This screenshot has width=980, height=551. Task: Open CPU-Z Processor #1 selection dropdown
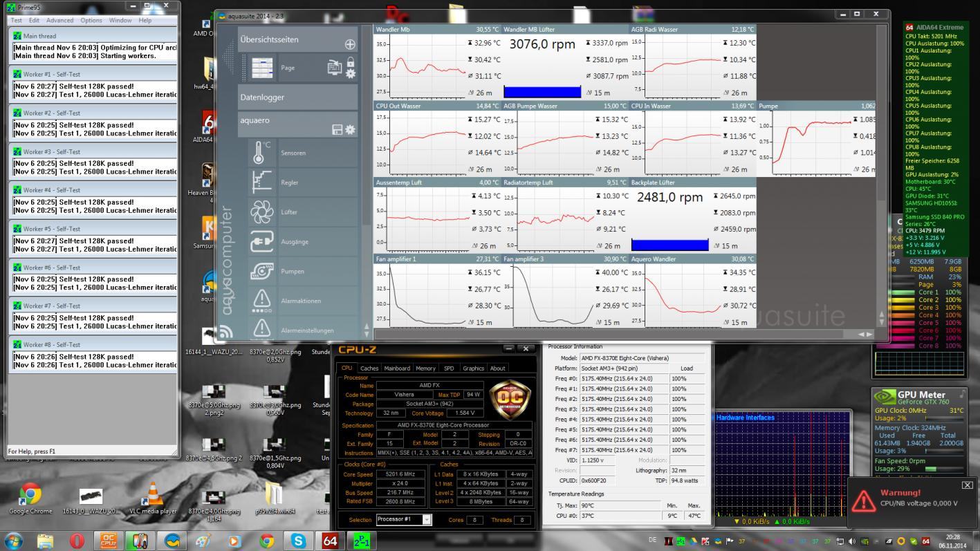404,519
